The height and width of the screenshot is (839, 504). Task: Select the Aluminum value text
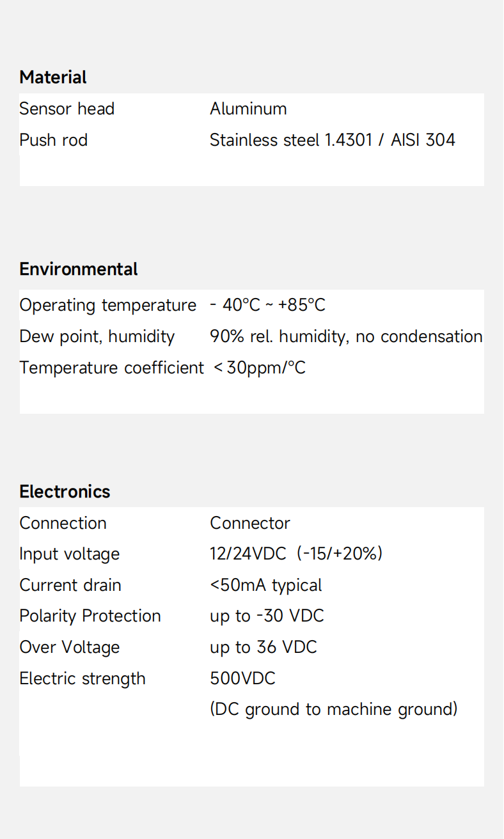[x=248, y=109]
